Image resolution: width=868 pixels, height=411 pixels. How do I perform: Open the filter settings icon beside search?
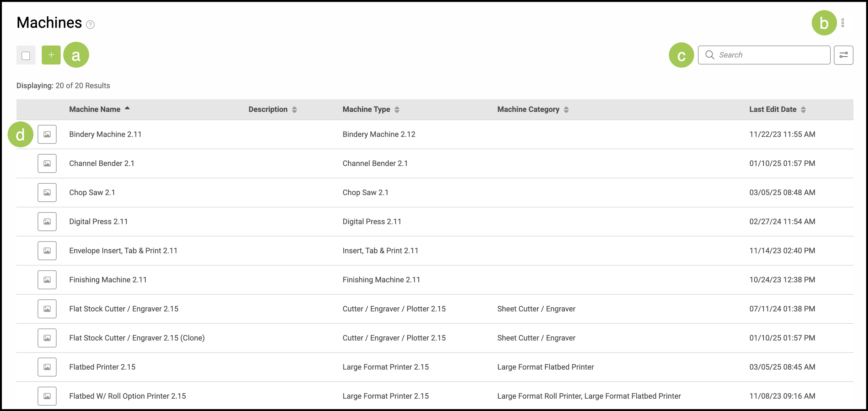click(x=843, y=55)
